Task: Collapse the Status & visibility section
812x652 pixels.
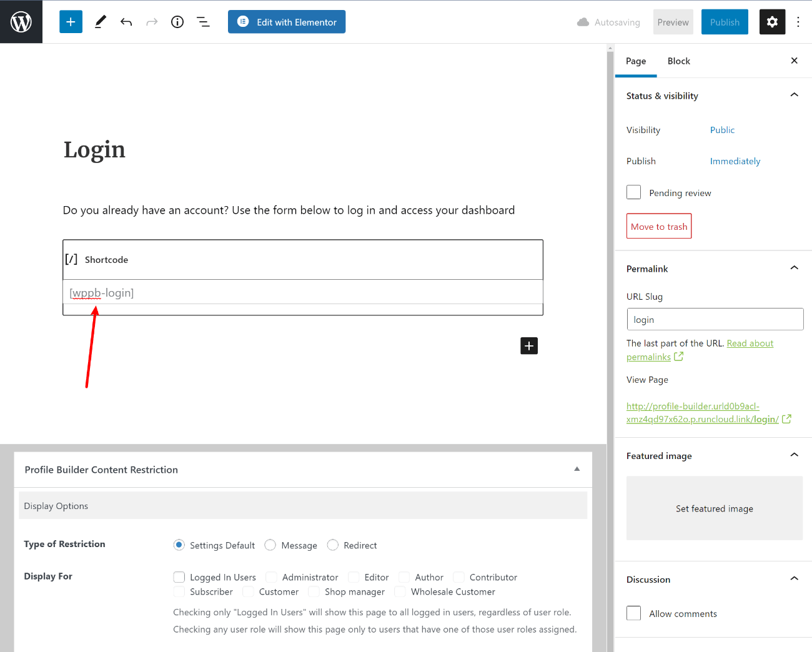Action: point(794,95)
